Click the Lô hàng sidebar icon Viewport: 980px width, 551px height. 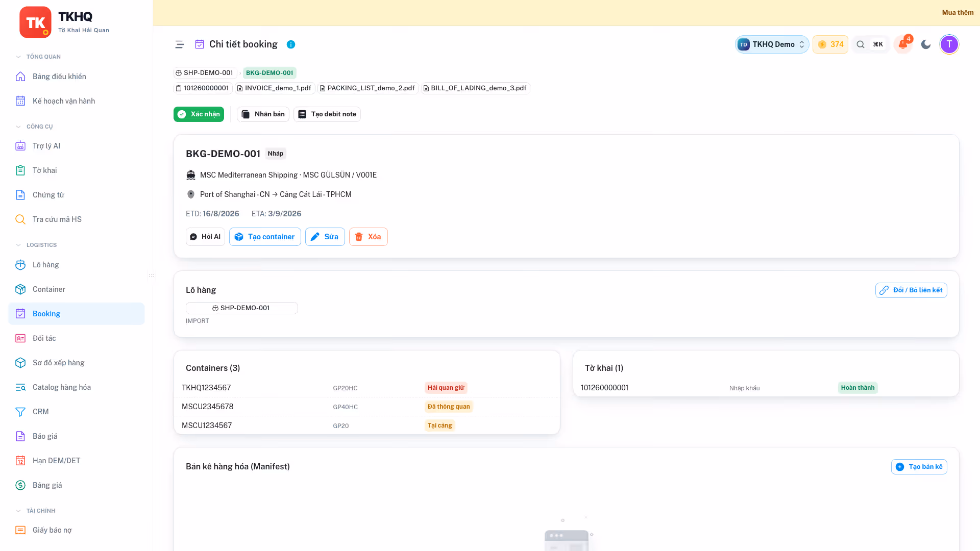click(20, 265)
